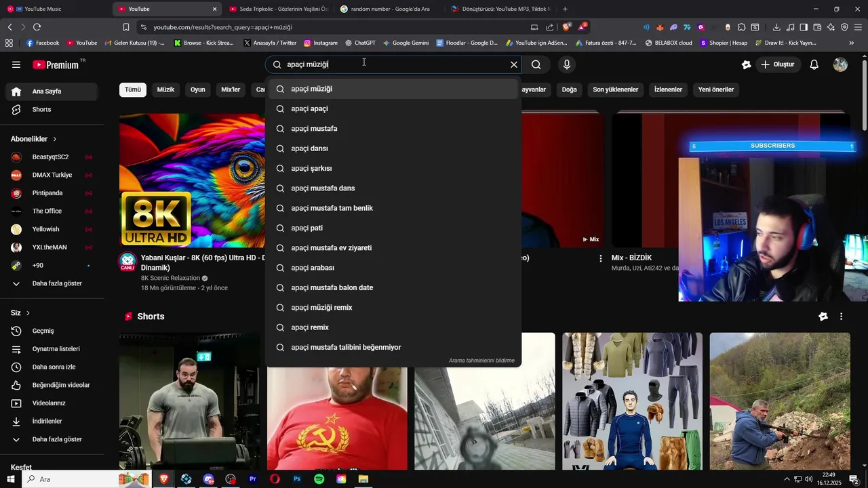Bookmark this page in address bar
The image size is (868, 488).
126,27
